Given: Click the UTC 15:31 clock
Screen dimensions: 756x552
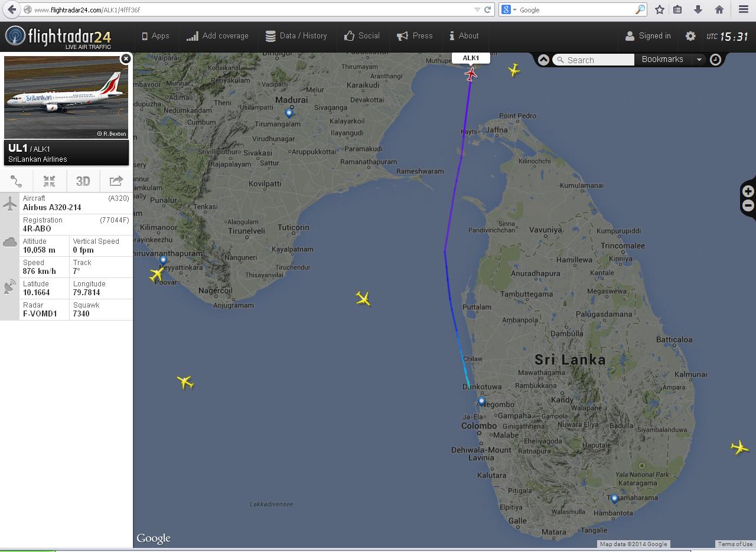Looking at the screenshot, I should 728,37.
